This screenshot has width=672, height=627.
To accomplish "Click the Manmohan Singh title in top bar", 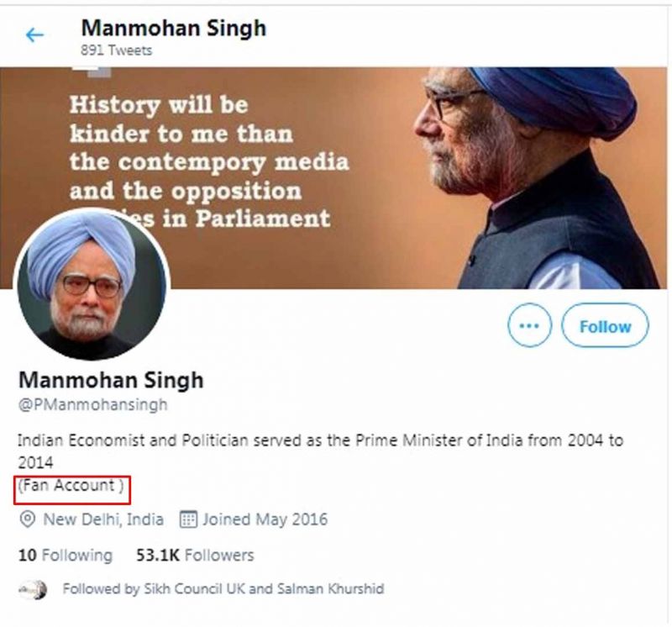I will [x=173, y=27].
